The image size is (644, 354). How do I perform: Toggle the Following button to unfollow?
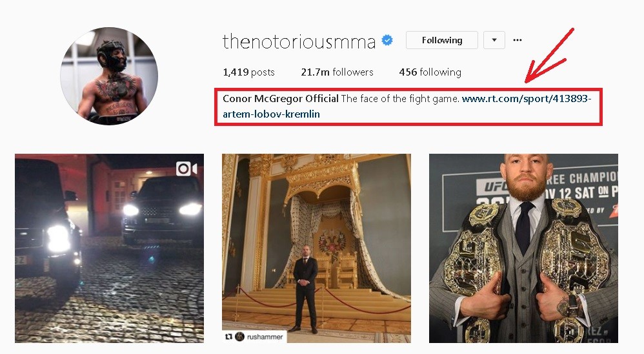[x=442, y=40]
